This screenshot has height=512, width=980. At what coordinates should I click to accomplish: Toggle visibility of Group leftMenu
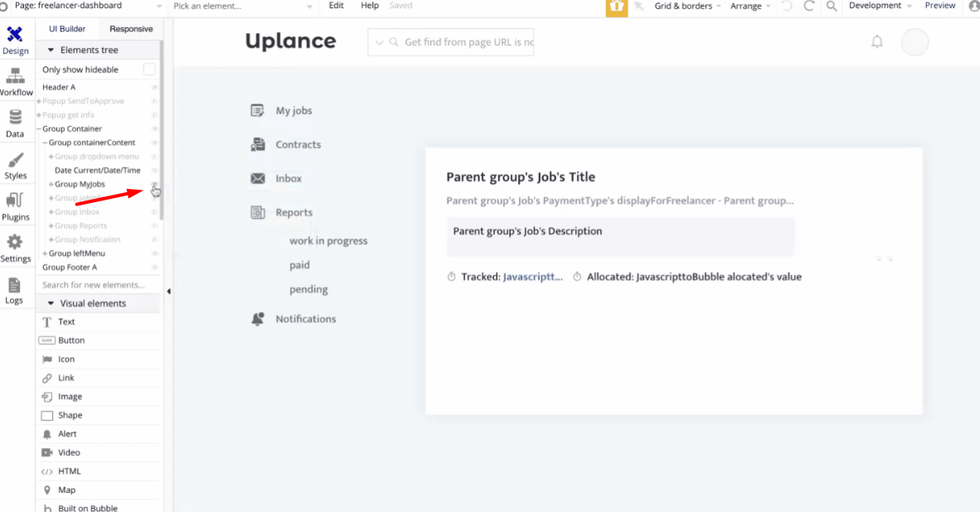pos(154,254)
